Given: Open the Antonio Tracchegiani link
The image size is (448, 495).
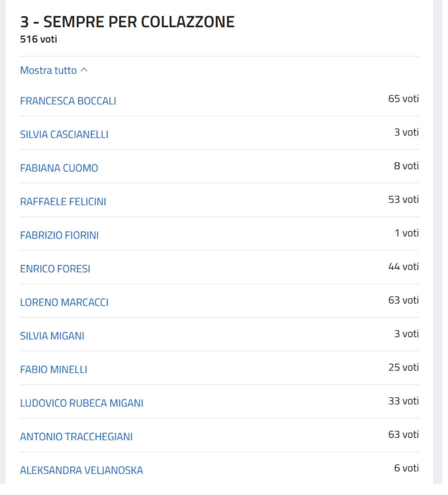Looking at the screenshot, I should click(76, 437).
